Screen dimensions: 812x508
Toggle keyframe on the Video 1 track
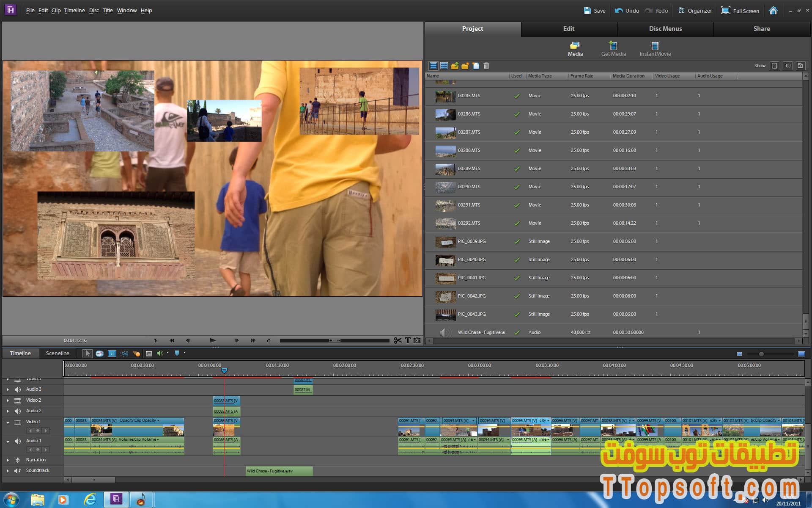(38, 431)
